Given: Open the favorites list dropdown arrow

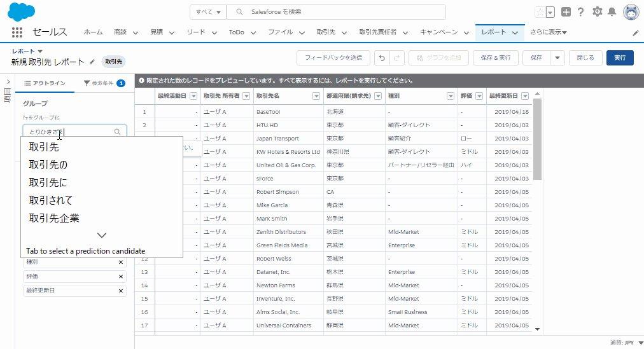Looking at the screenshot, I should 550,12.
